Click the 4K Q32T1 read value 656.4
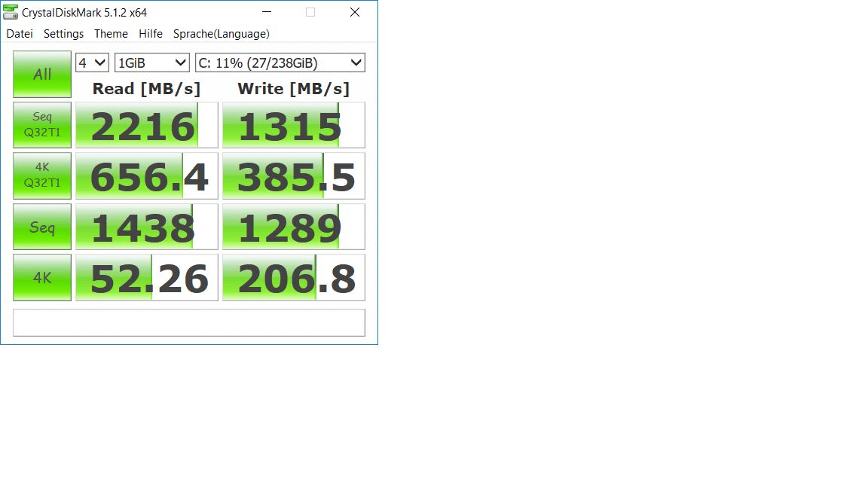This screenshot has height=488, width=868. 147,176
